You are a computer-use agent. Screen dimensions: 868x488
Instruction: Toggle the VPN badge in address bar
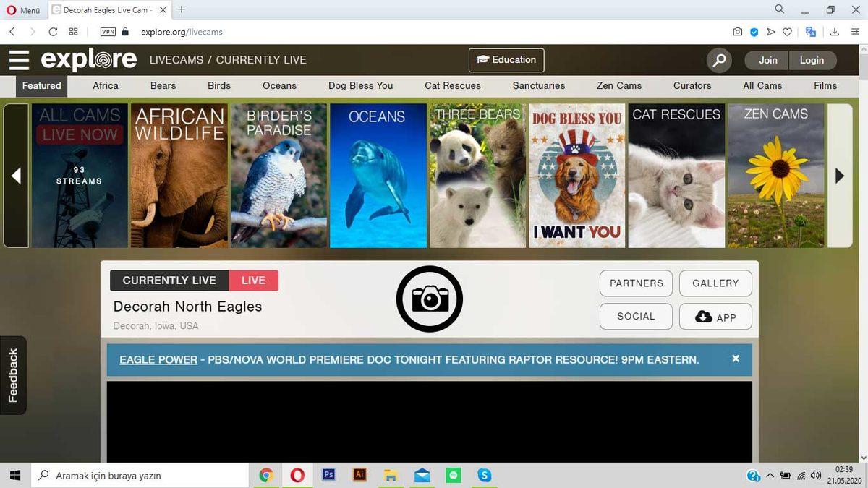108,32
